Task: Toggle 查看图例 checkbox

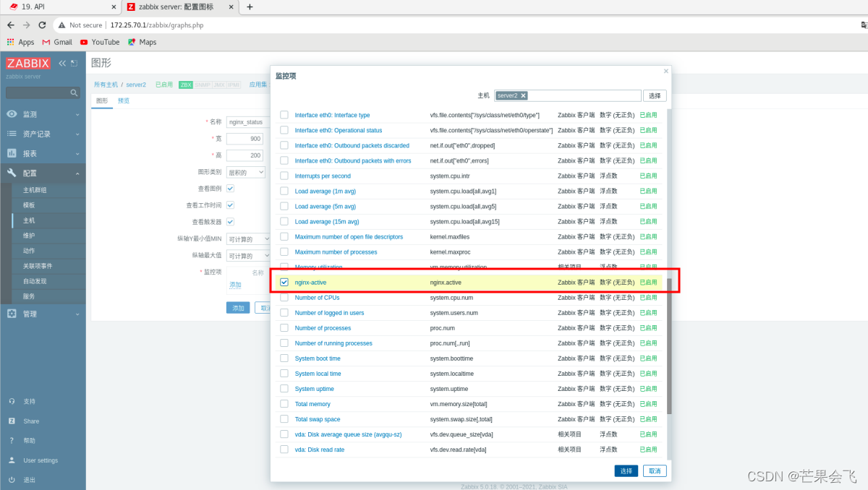Action: pyautogui.click(x=230, y=188)
